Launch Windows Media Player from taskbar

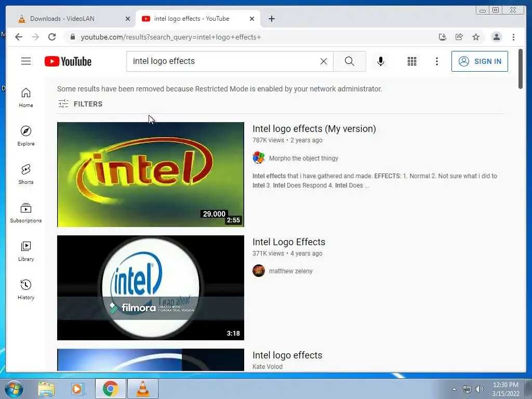pos(77,389)
